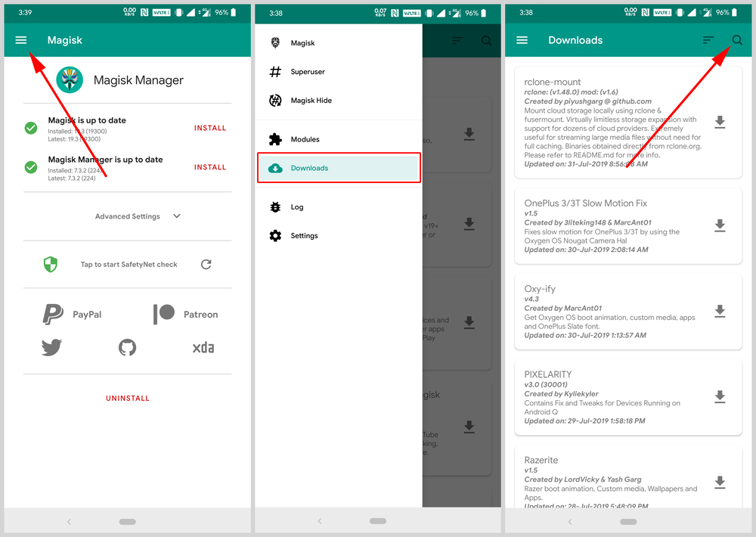Viewport: 756px width, 537px height.
Task: Open the PIXELARITY card title
Action: point(547,374)
